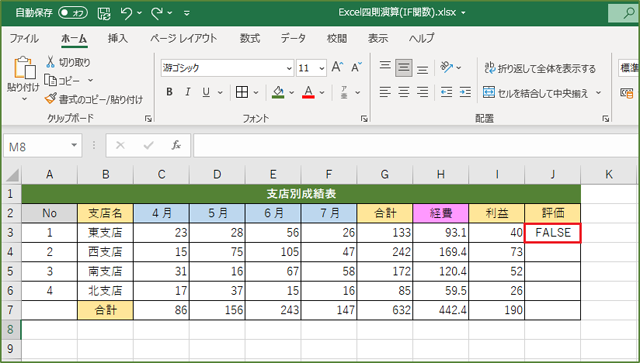Click the text Orientation icon
This screenshot has width=640, height=363.
click(447, 67)
